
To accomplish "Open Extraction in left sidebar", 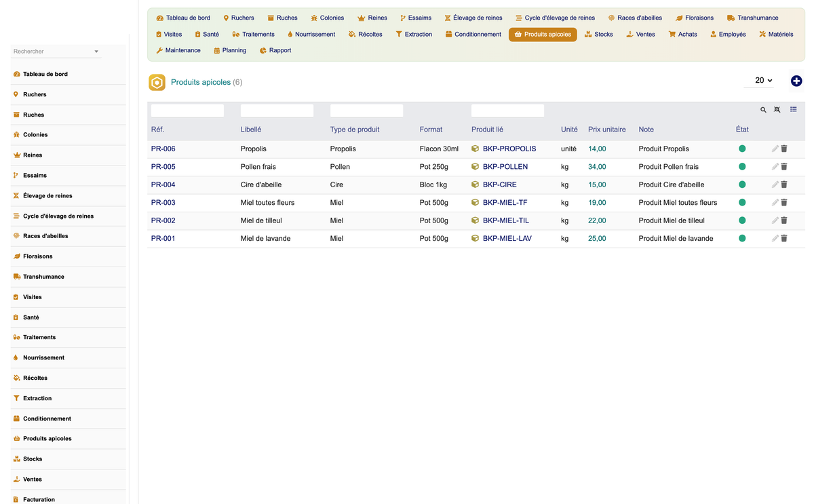I will pyautogui.click(x=69, y=398).
